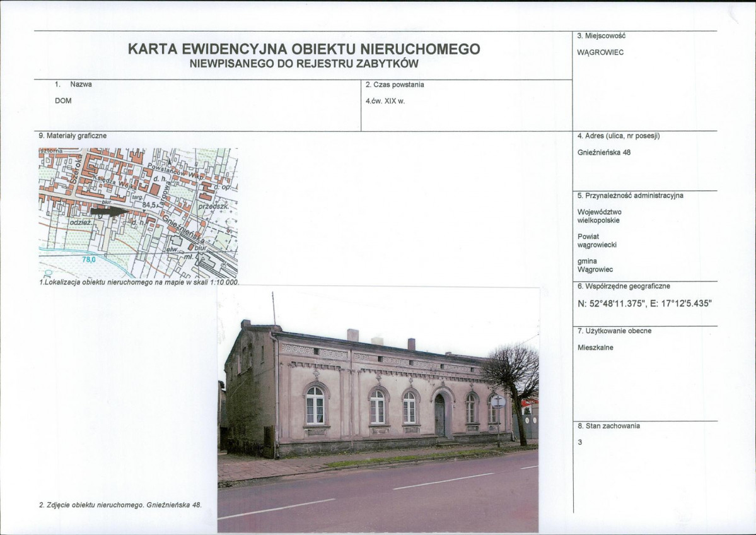Screen dimensions: 756x535
Task: Click the bare tree in the house photo
Action: click(x=513, y=393)
